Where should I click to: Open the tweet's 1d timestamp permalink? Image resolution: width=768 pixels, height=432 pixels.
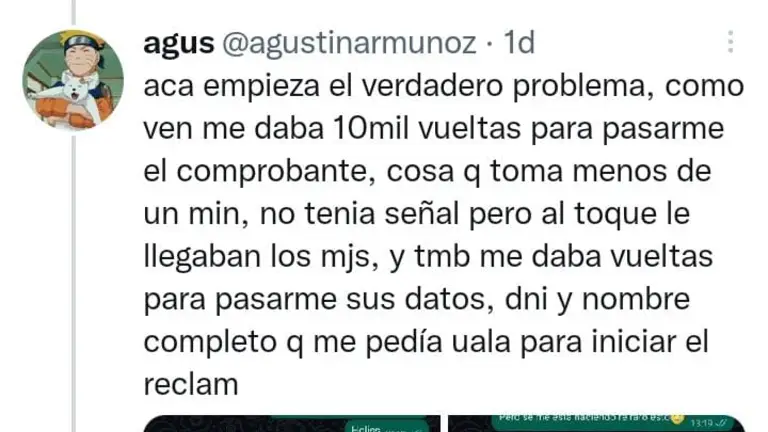point(519,43)
